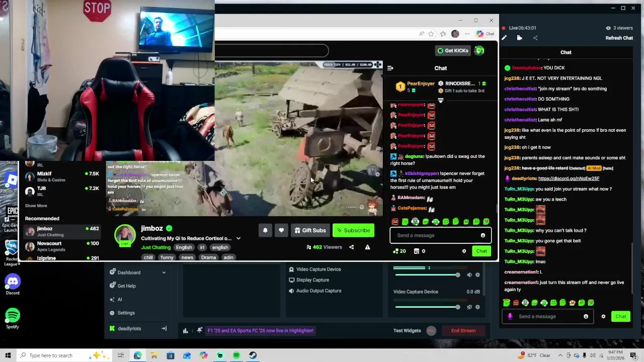644x362 pixels.
Task: Expand the stream title dropdown chevron
Action: (x=238, y=238)
